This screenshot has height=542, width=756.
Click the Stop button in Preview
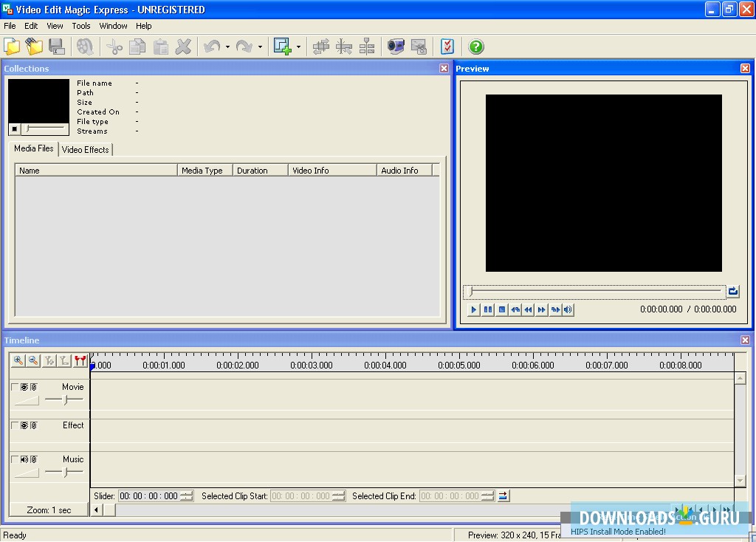[501, 309]
